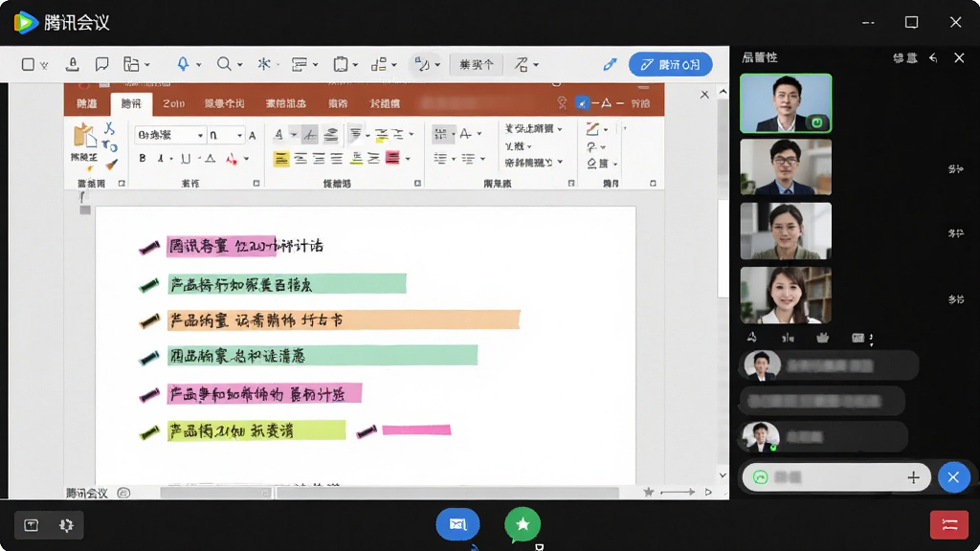Screen dimensions: 980x551
Task: Open the font name dropdown
Action: click(x=170, y=135)
